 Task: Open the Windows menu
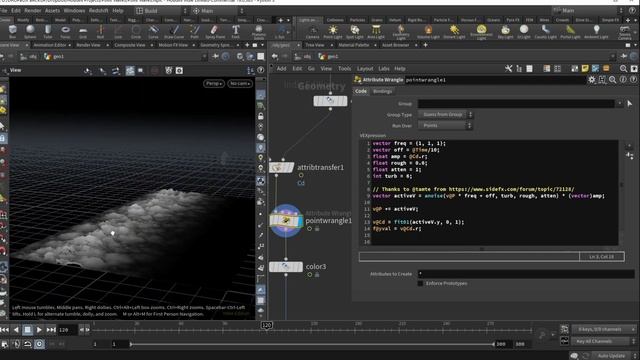74,11
